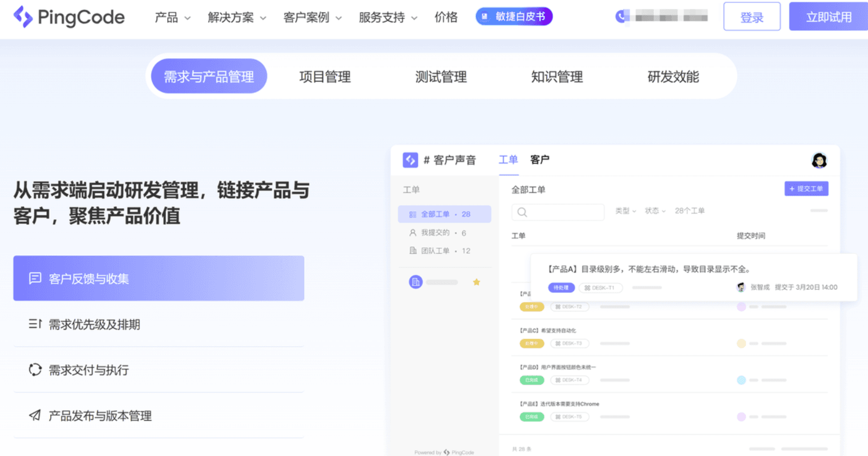868x456 pixels.
Task: Open the 【产品C】希望支持自动化 ticket
Action: (x=548, y=330)
